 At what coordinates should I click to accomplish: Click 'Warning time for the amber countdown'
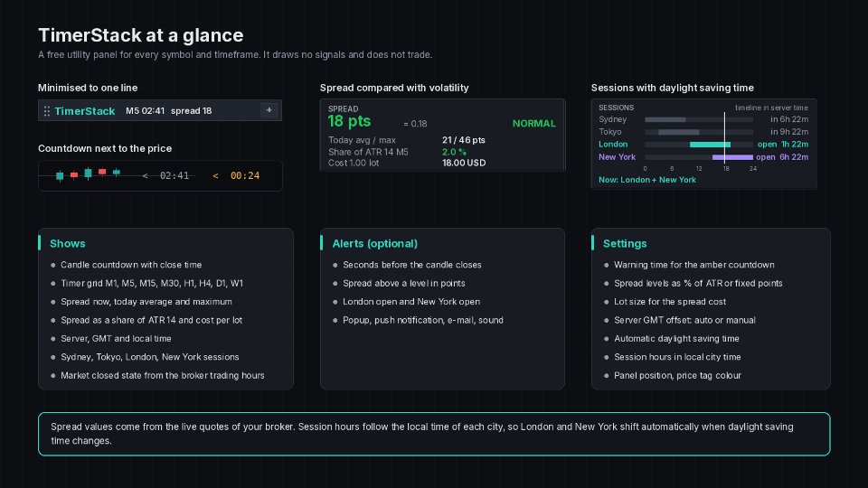pos(694,265)
